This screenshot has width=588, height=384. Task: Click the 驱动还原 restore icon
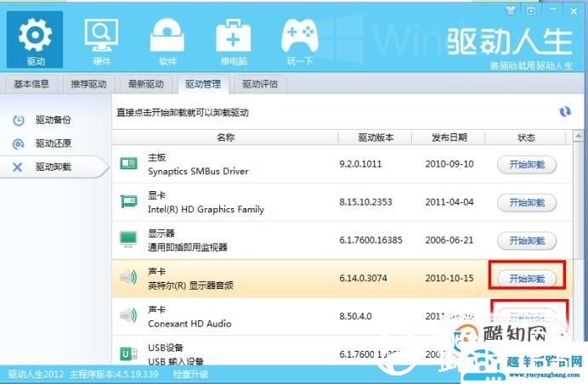18,144
